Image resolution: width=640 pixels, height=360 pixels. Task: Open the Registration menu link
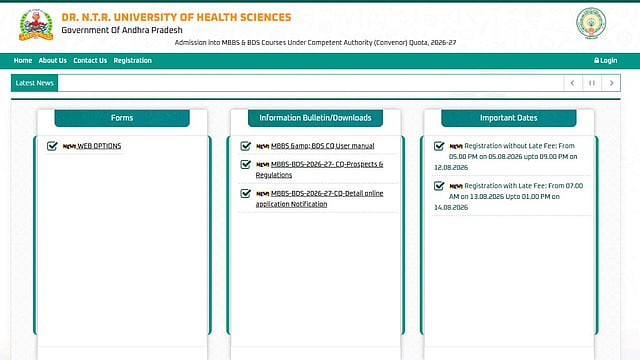(x=133, y=60)
